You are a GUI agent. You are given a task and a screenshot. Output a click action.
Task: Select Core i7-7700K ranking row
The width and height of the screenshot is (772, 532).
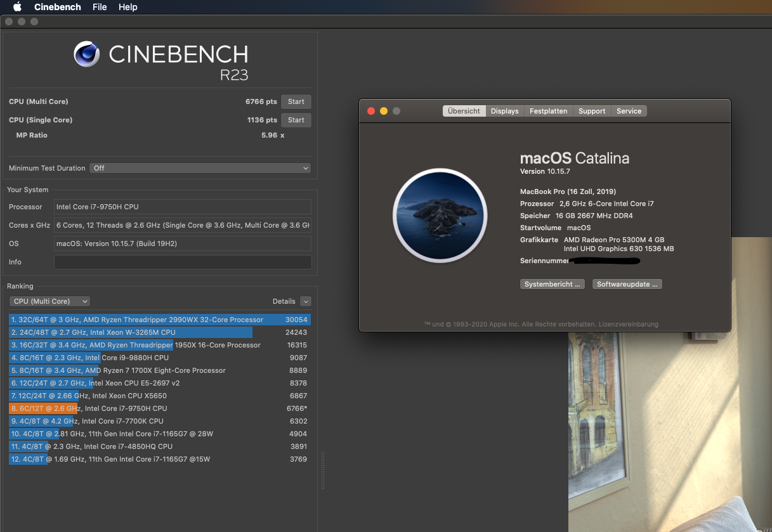coord(160,421)
